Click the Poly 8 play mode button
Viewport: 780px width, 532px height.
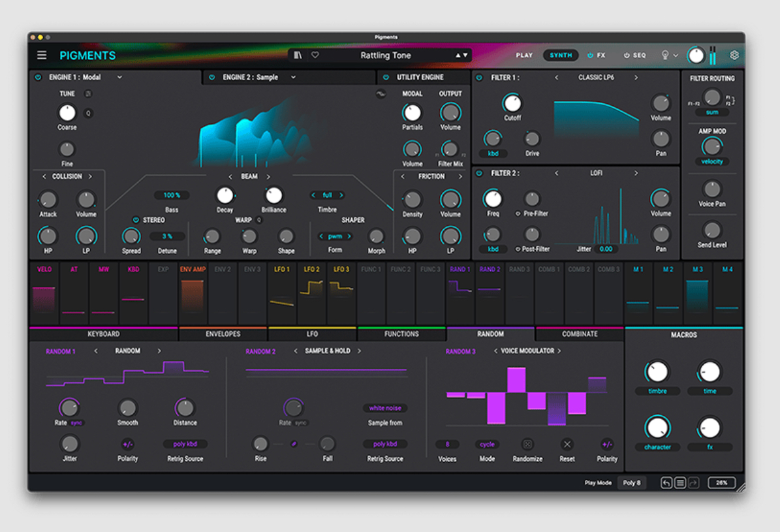pyautogui.click(x=632, y=483)
